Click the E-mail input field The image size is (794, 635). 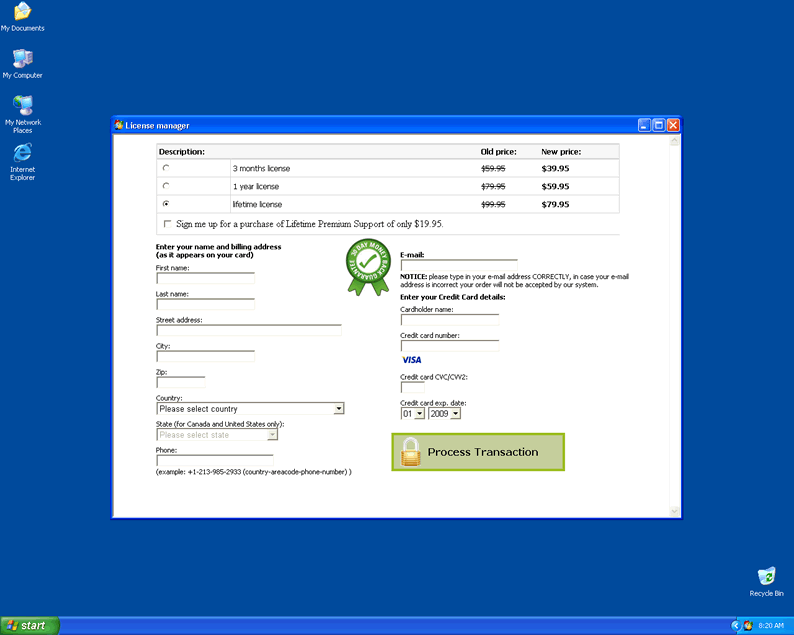459,265
